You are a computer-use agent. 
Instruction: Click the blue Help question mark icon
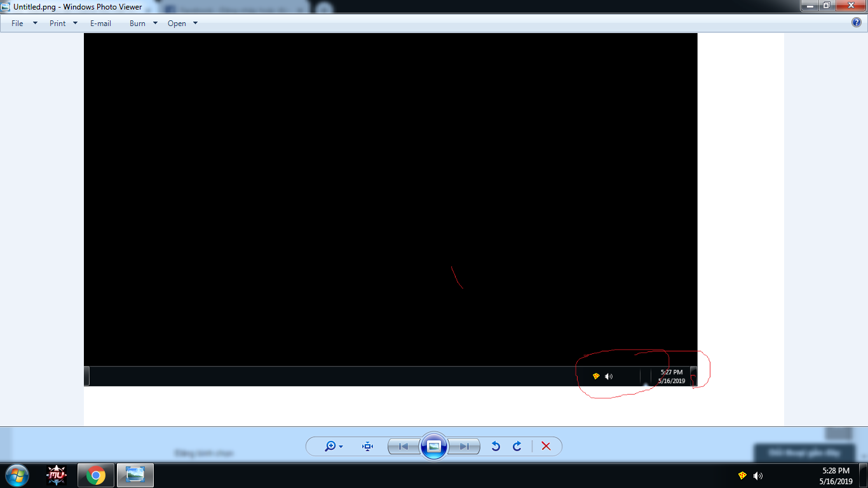click(x=857, y=23)
